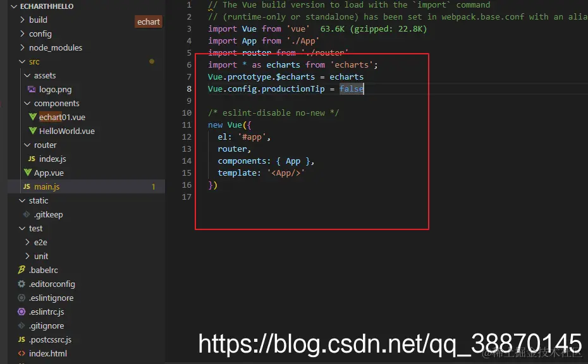Collapse the assets folder

pyautogui.click(x=27, y=75)
